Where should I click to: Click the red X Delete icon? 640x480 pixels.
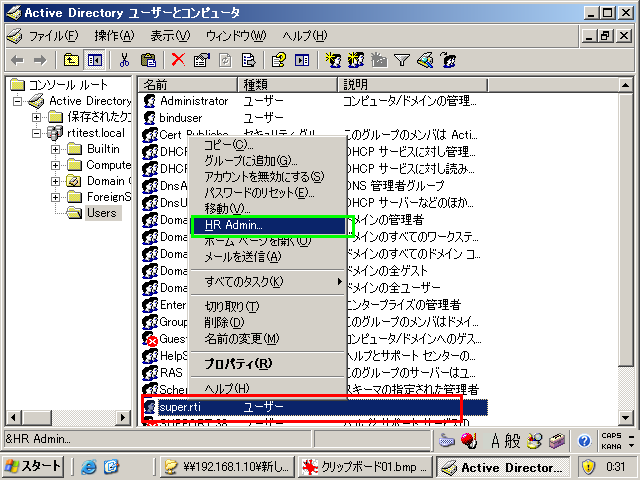pyautogui.click(x=178, y=60)
